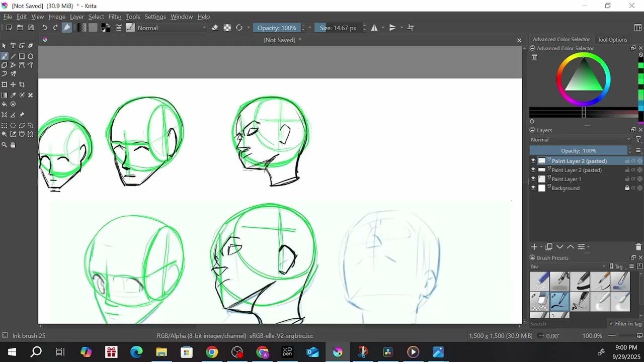This screenshot has height=362, width=644.
Task: Open the brush blending mode dropdown
Action: [172, 28]
